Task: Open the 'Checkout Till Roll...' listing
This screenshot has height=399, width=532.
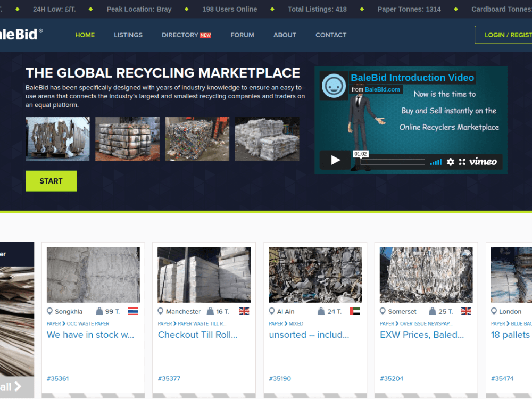Action: click(x=198, y=335)
